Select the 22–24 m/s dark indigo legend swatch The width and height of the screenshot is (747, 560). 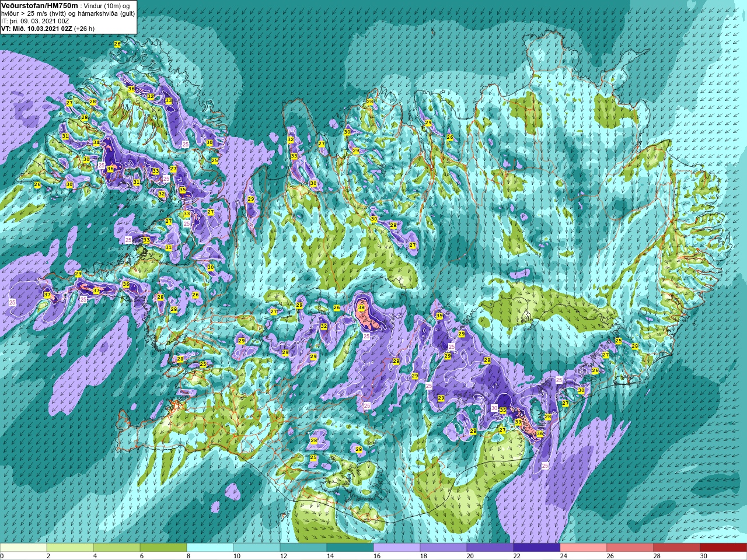click(x=537, y=548)
